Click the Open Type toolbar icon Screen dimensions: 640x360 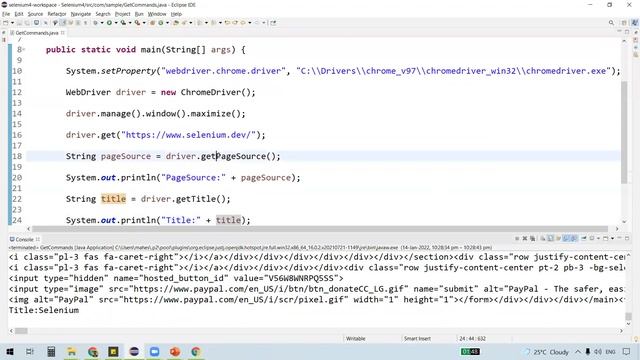[x=175, y=23]
